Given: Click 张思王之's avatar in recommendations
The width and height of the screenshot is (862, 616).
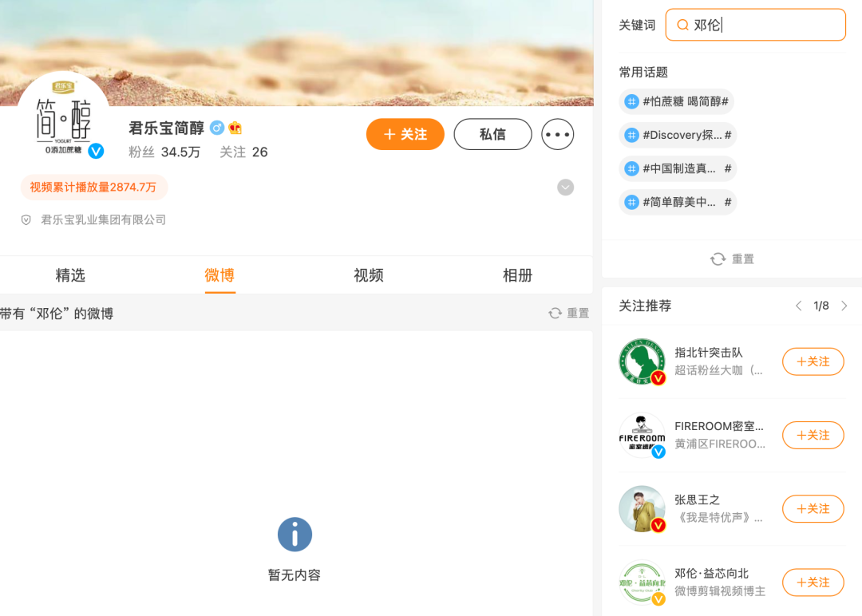Looking at the screenshot, I should (642, 508).
